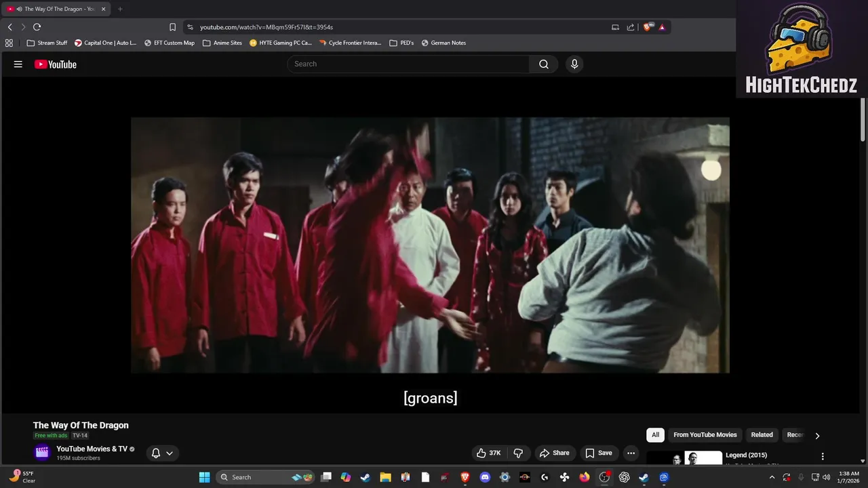
Task: Bookmark this page via address bar icon
Action: [172, 27]
